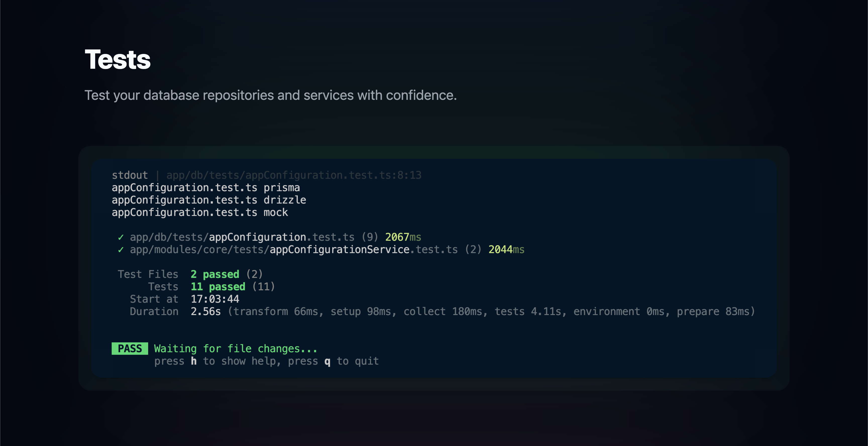Click the 2067ms duration value
The height and width of the screenshot is (446, 868).
point(403,237)
